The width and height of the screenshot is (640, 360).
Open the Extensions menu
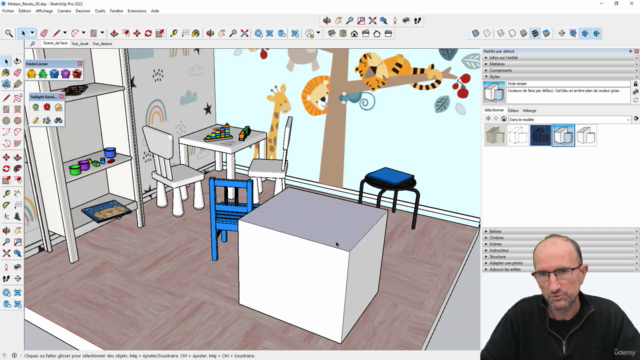(137, 11)
